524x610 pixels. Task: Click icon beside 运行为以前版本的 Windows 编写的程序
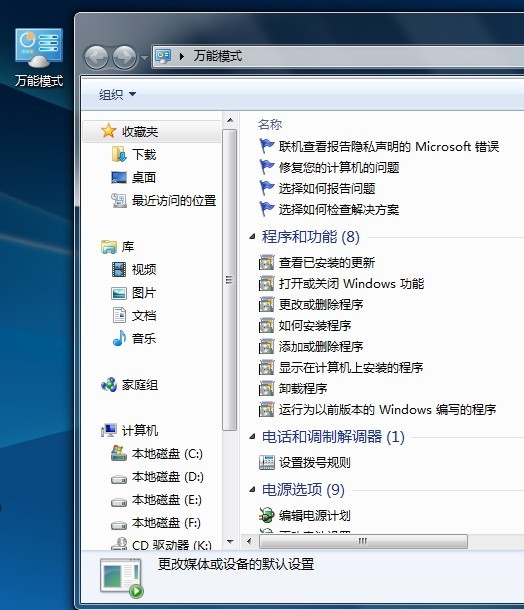266,410
